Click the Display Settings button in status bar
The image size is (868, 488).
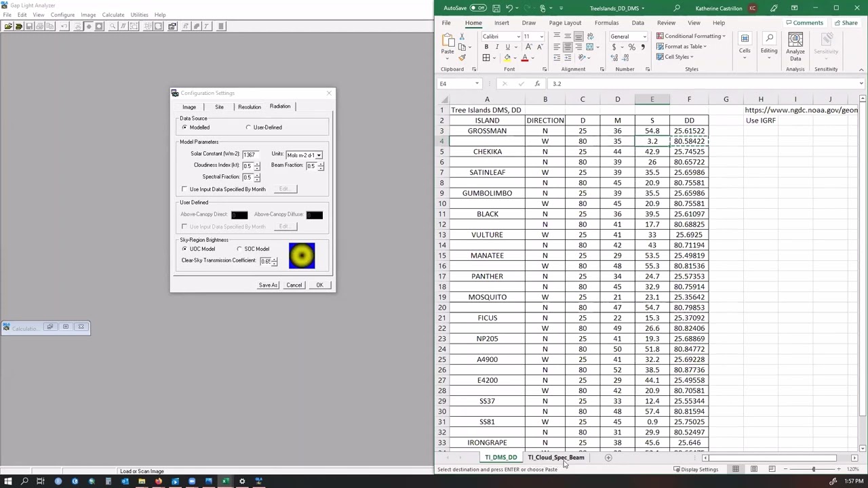[x=696, y=469]
